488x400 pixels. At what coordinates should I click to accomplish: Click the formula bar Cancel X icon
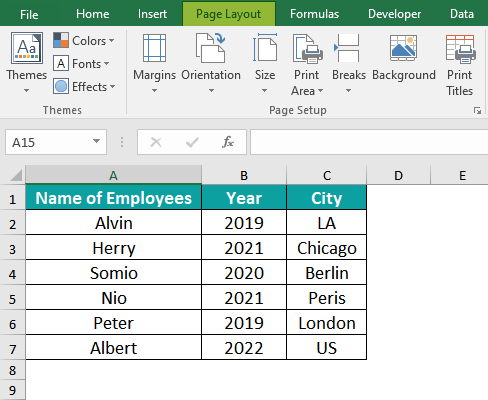click(x=156, y=142)
